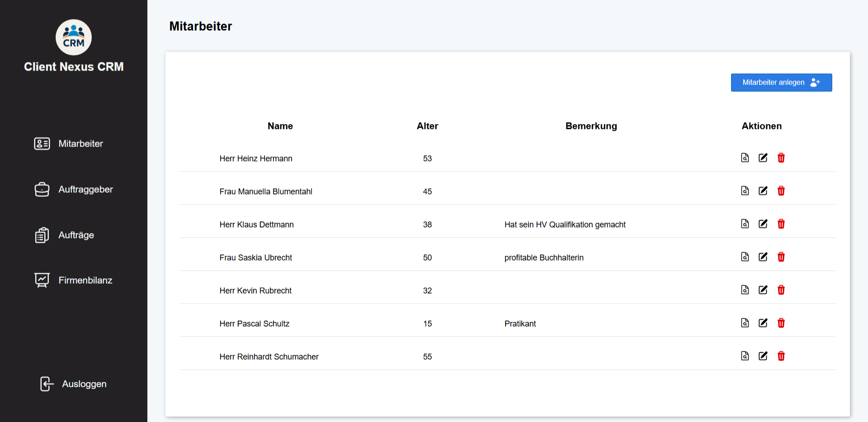View details of Herr Pascal Schultz
This screenshot has height=422, width=868.
coord(745,323)
